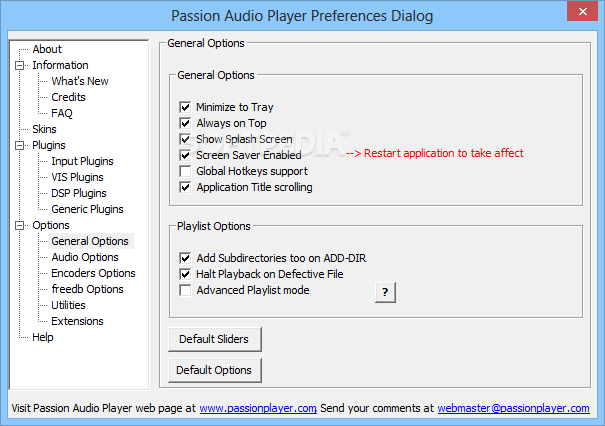Collapse the Plugins tree node
The height and width of the screenshot is (426, 605).
coord(19,145)
